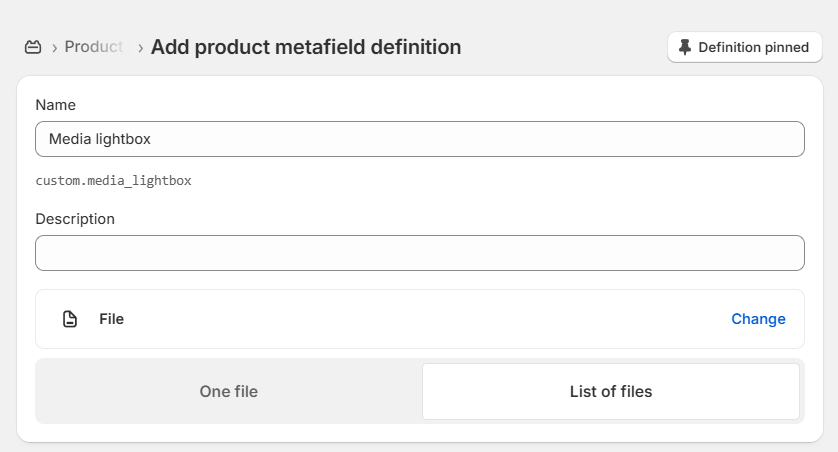Click the custom.media_lightbox namespace key
The image size is (838, 452).
click(113, 181)
